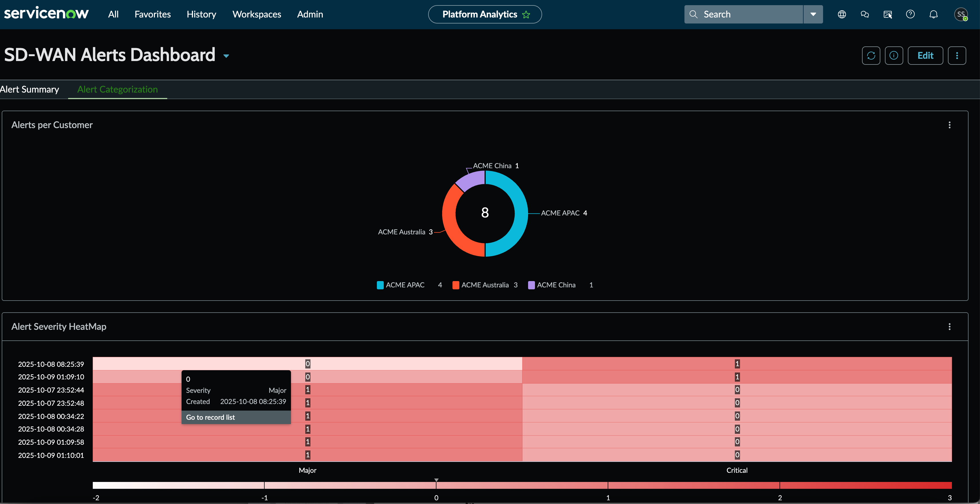Viewport: 980px width, 504px height.
Task: Open Alert Severity HeatMap widget options menu
Action: point(949,327)
